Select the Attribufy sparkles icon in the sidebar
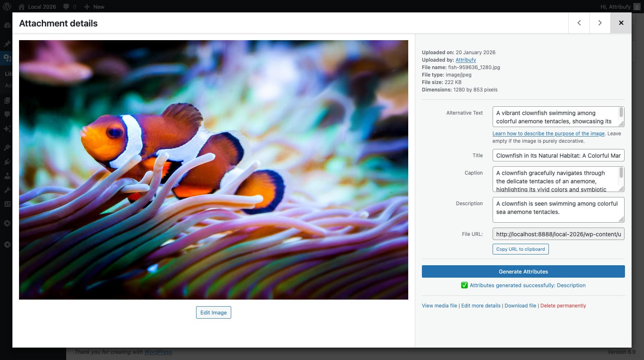The width and height of the screenshot is (644, 360). (7, 129)
